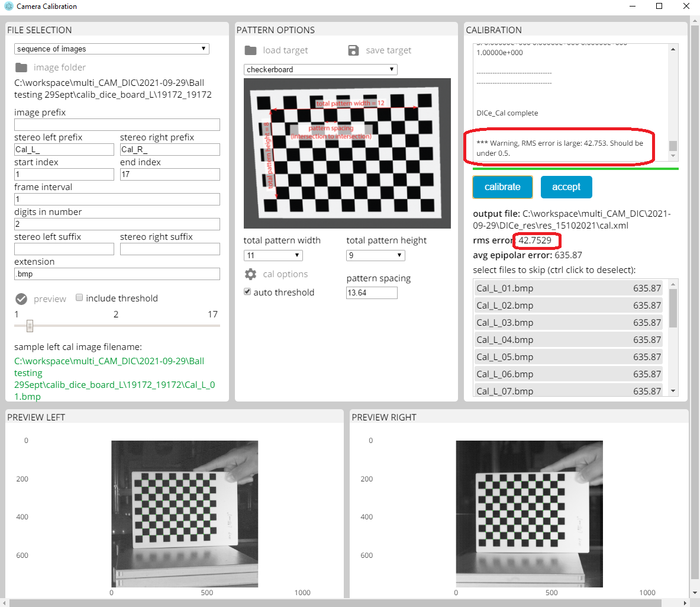Image resolution: width=700 pixels, height=607 pixels.
Task: Move the preview frame slider handle
Action: point(28,326)
